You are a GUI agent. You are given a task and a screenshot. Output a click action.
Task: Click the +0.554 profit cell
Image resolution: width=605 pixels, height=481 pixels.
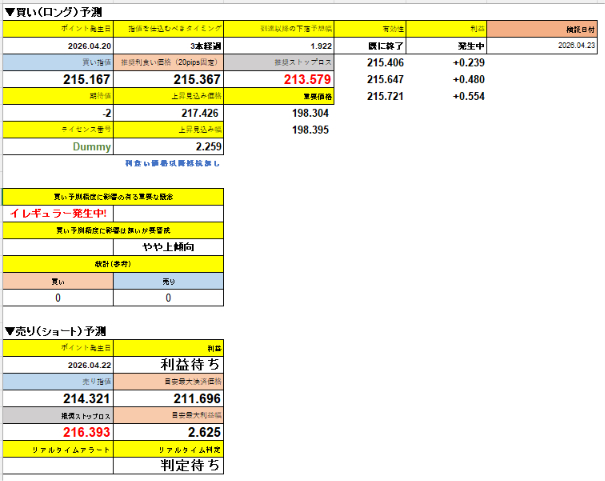tap(468, 96)
